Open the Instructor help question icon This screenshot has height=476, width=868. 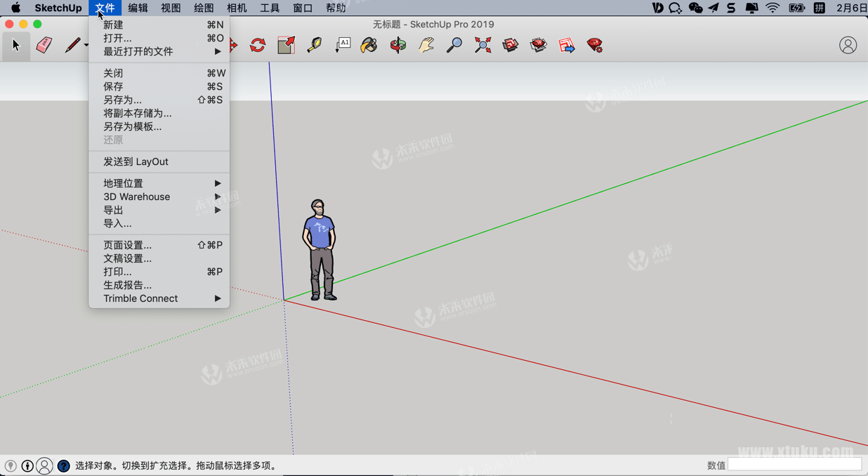click(63, 465)
